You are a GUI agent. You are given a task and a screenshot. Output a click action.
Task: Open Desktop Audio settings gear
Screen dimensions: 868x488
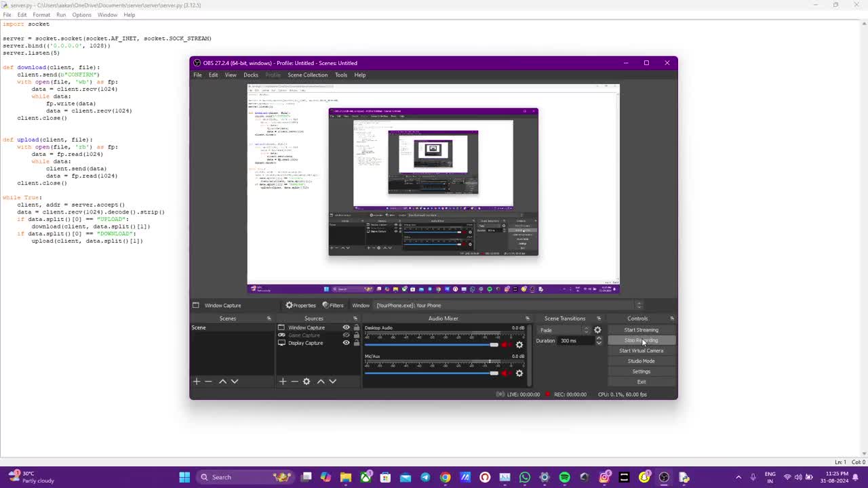519,345
